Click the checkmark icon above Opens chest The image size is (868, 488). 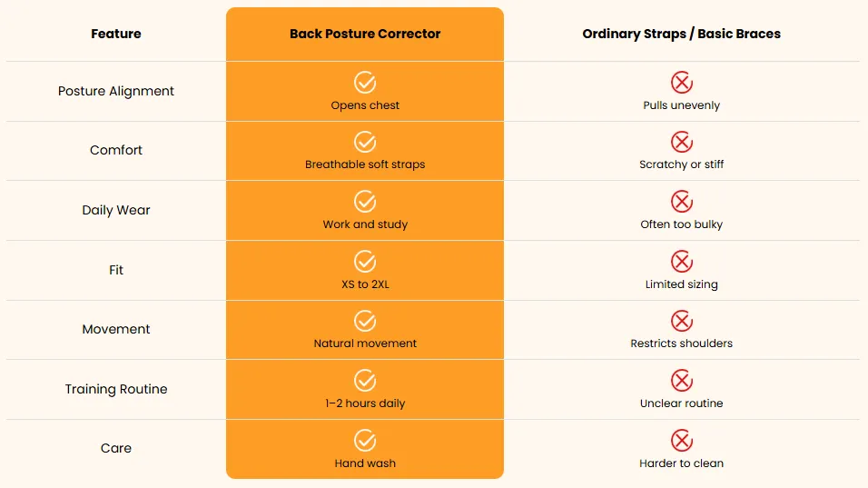365,83
